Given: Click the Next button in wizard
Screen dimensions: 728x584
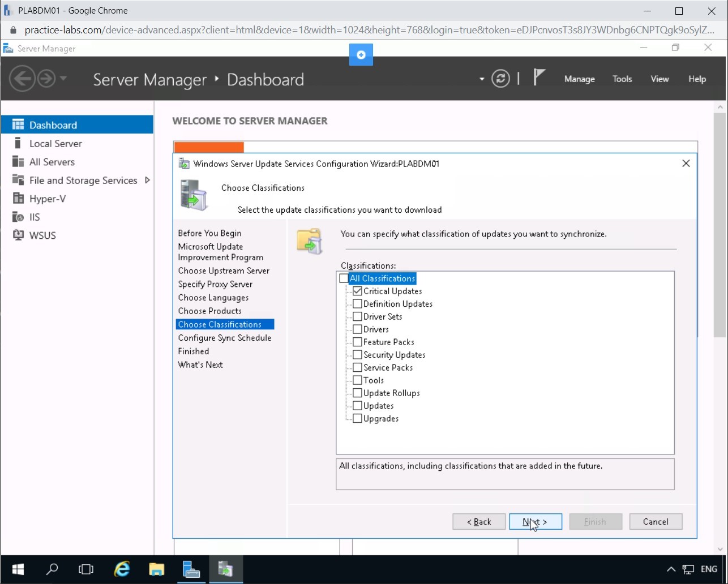Looking at the screenshot, I should pyautogui.click(x=535, y=522).
